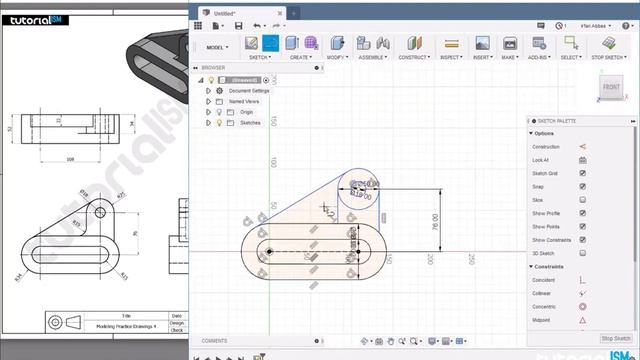
Task: Open the user account dropdown
Action: click(596, 26)
